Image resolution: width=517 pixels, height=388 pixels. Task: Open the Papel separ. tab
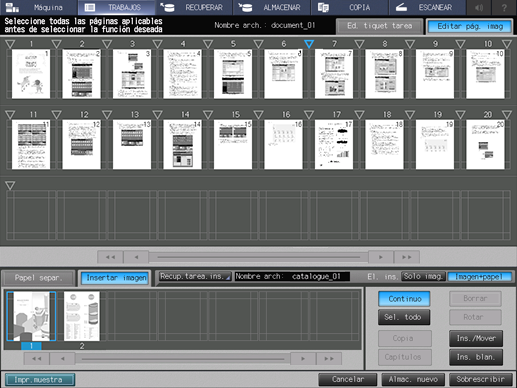38,278
